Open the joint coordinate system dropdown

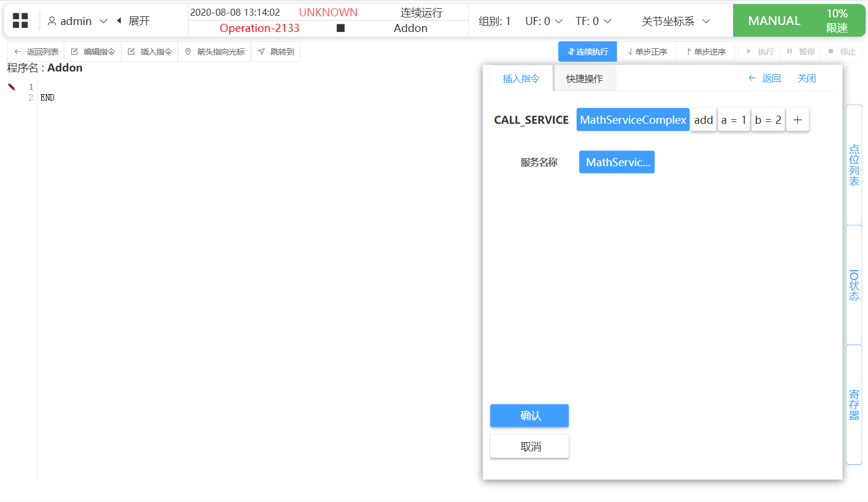(x=676, y=21)
